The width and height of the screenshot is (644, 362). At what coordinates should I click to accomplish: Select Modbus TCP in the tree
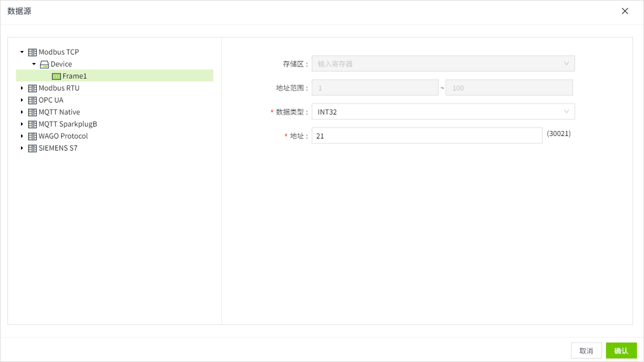point(59,52)
